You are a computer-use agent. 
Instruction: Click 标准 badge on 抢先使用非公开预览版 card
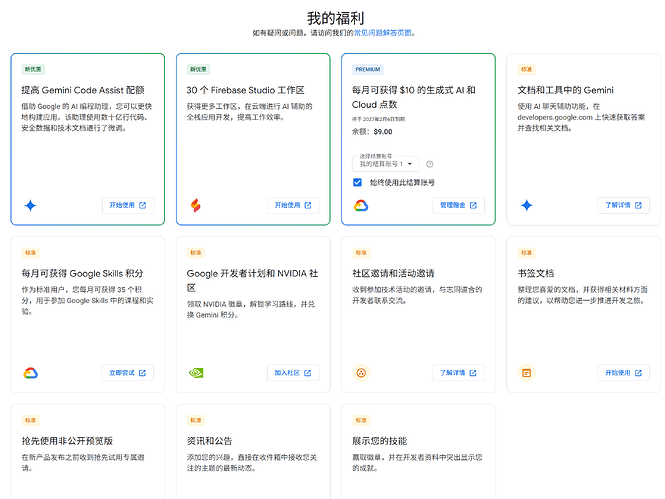pyautogui.click(x=30, y=420)
